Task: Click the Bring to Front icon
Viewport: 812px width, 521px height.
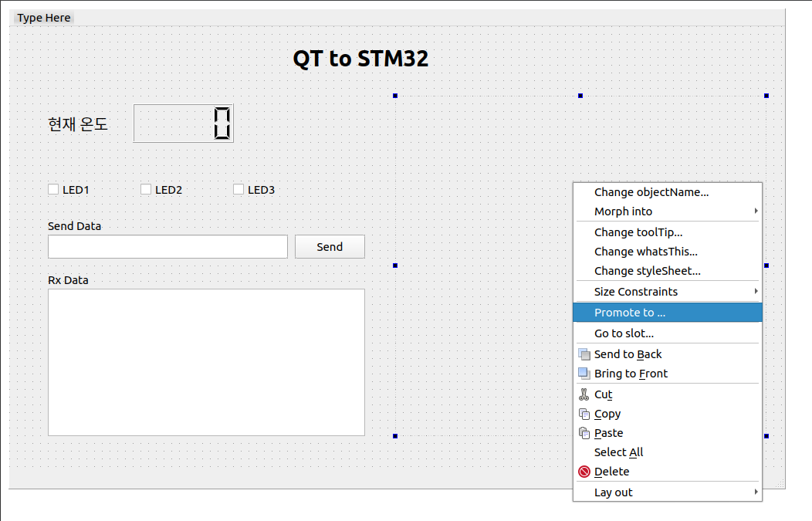Action: (x=584, y=374)
